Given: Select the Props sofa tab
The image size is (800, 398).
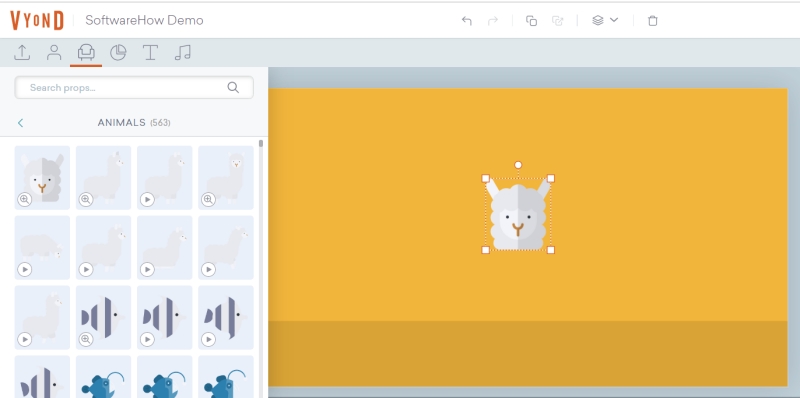Looking at the screenshot, I should pos(86,53).
